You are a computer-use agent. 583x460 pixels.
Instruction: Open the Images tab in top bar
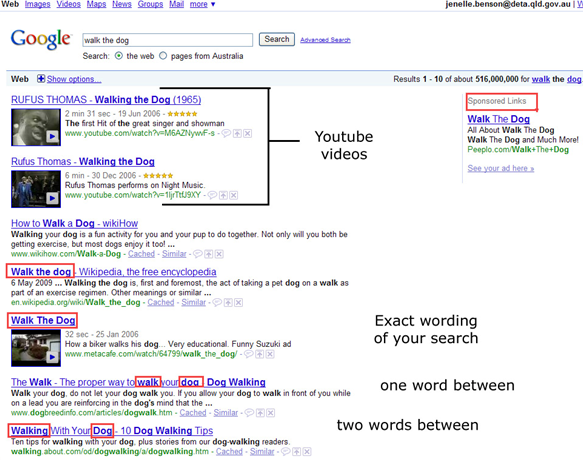[38, 4]
